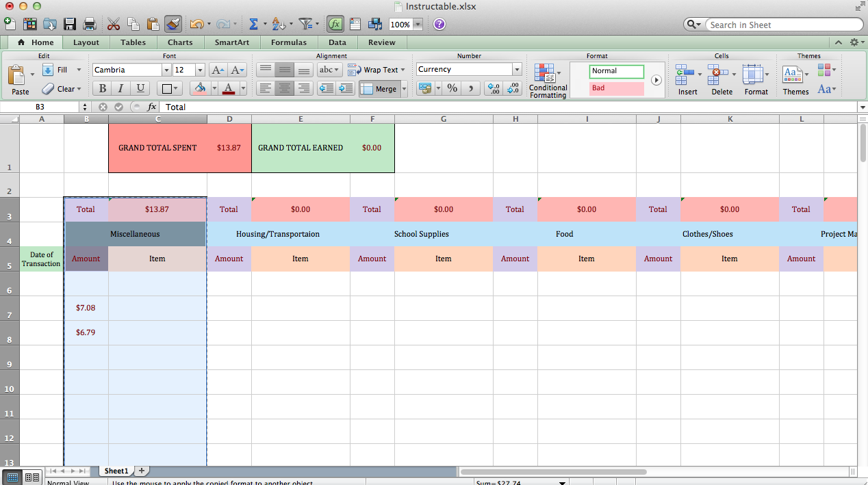Click the Decrease Decimal button
Image resolution: width=868 pixels, height=485 pixels.
click(513, 88)
